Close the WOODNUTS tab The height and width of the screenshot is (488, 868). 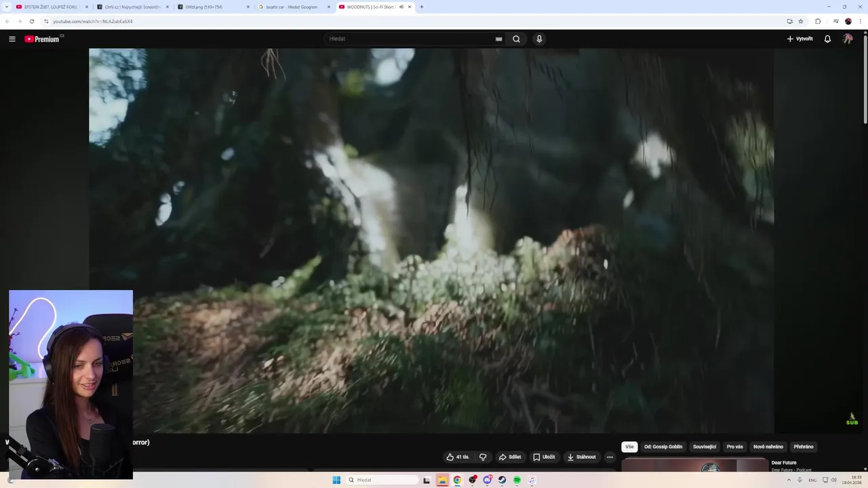[x=410, y=7]
